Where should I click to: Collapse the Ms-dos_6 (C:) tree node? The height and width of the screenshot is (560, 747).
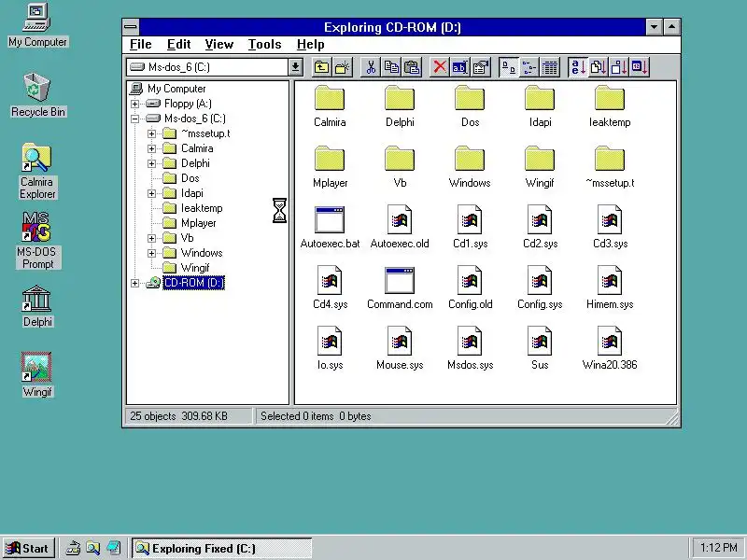point(134,119)
